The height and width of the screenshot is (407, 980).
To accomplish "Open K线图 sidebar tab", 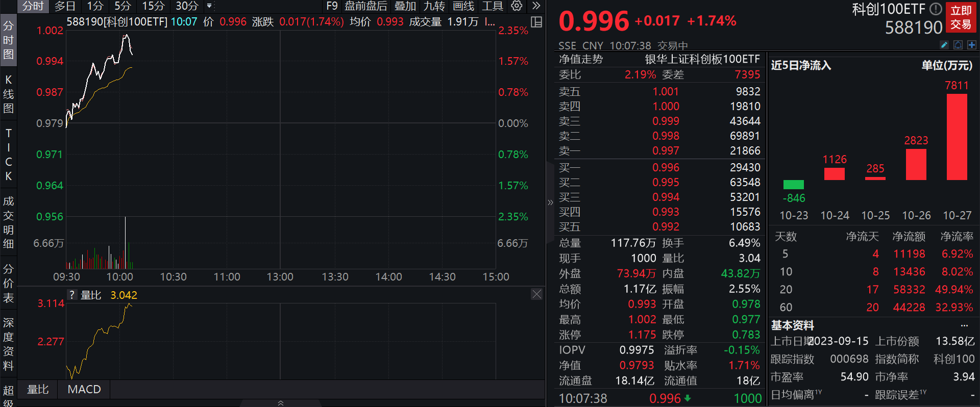I will 8,94.
